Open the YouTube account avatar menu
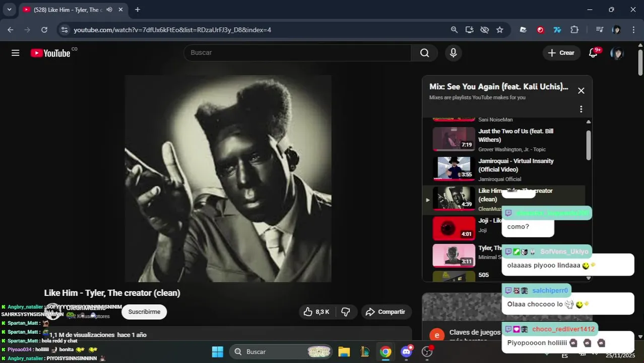Image resolution: width=644 pixels, height=363 pixels. (x=617, y=53)
